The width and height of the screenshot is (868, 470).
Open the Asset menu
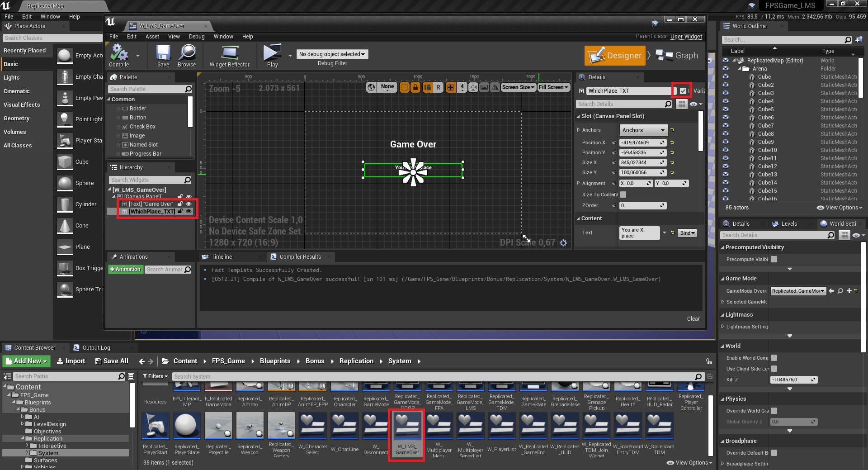152,37
